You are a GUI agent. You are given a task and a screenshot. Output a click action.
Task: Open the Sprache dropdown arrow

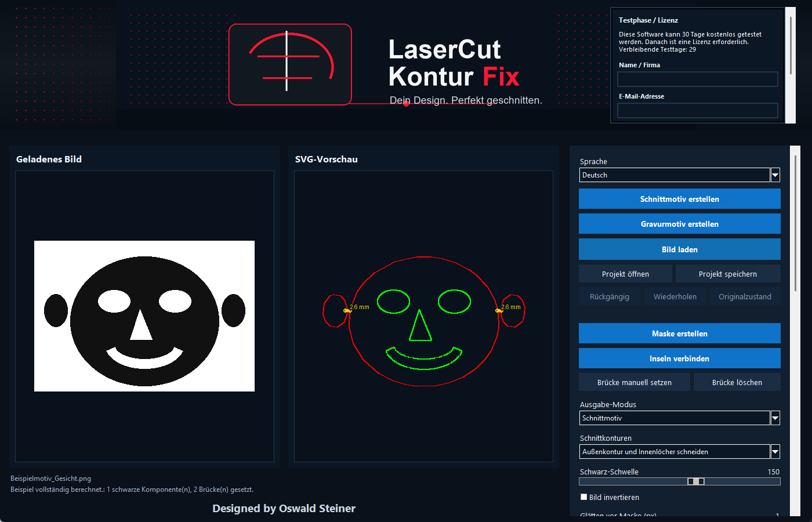tap(775, 175)
